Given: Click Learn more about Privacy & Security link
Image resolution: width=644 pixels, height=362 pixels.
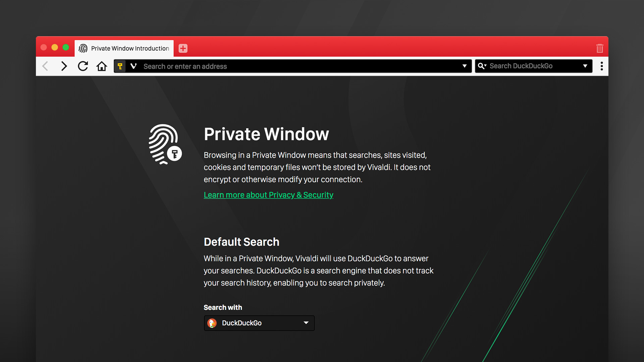Looking at the screenshot, I should (268, 194).
